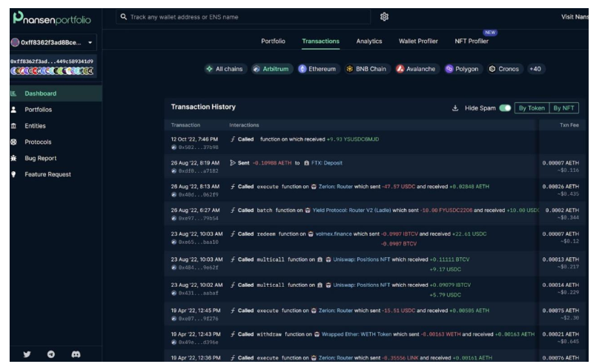This screenshot has width=602, height=364.
Task: Switch to the Analytics tab
Action: coord(369,41)
